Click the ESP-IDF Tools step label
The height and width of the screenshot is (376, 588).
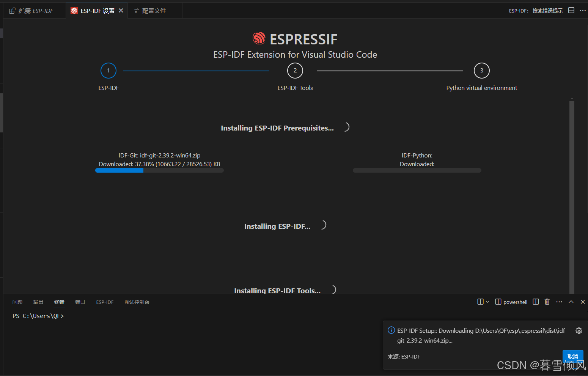tap(295, 88)
